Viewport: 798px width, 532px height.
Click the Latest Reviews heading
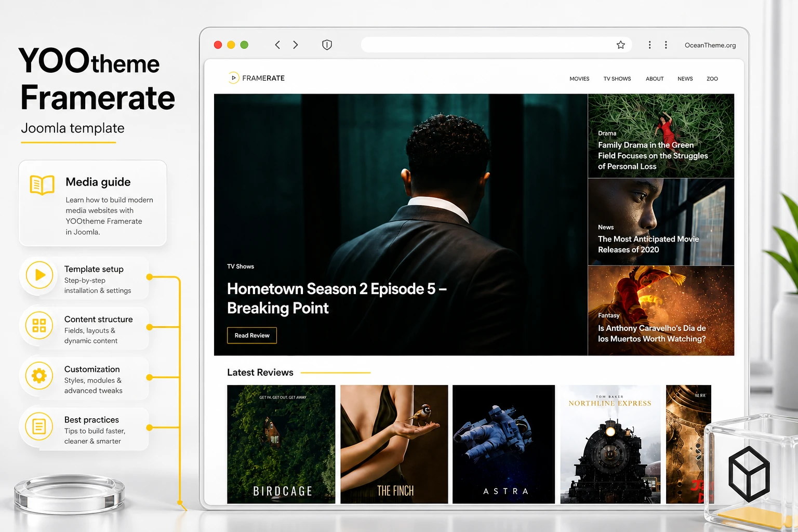click(x=260, y=373)
